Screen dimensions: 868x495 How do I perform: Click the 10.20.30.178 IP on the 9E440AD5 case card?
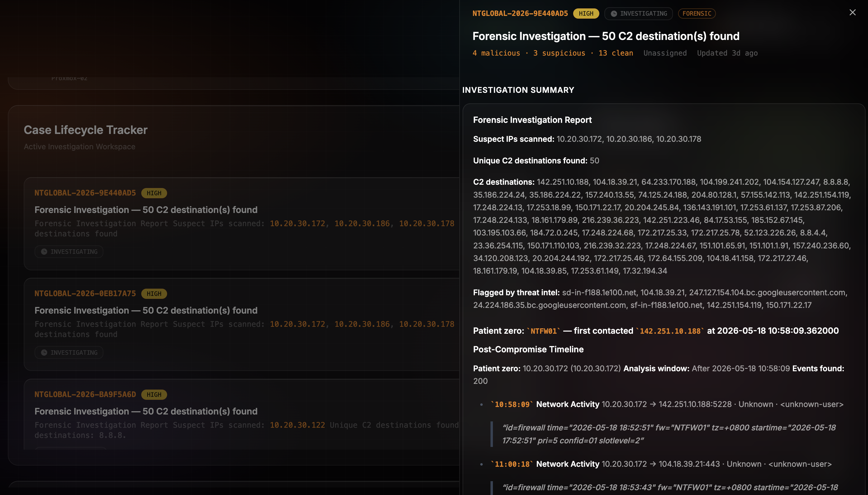coord(426,224)
